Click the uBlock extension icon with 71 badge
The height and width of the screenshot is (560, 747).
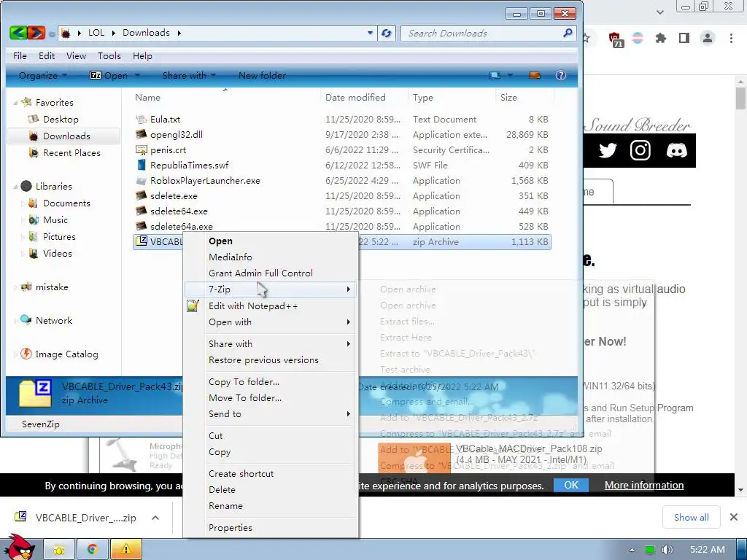pos(615,39)
